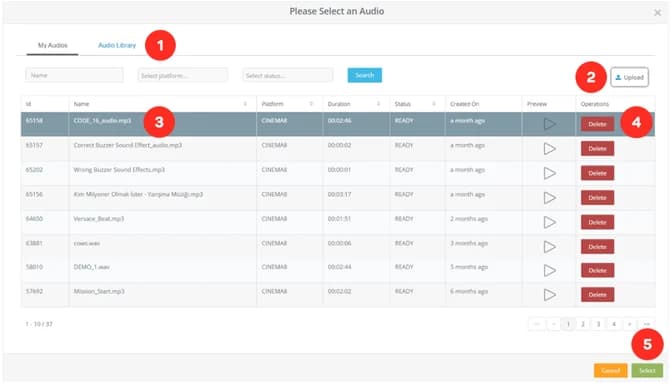Play preview of Wrong Buzzer Sound Effects.mp3
670x385 pixels.
pyautogui.click(x=550, y=173)
